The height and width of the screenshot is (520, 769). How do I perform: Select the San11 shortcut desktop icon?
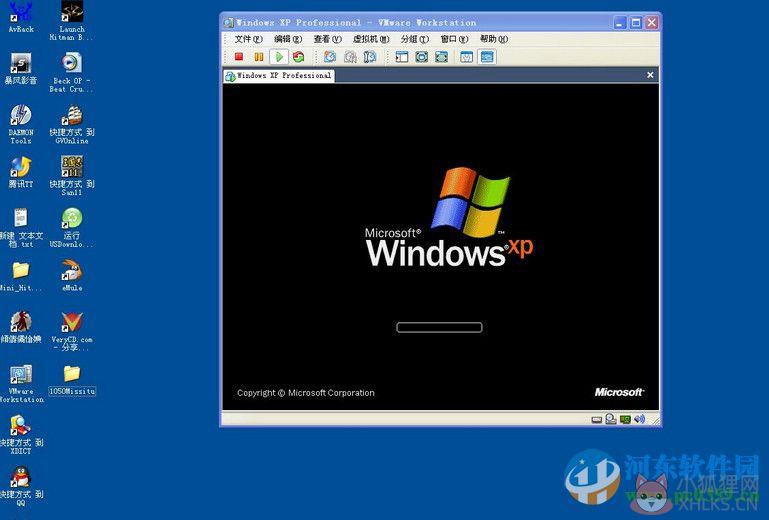pos(72,176)
